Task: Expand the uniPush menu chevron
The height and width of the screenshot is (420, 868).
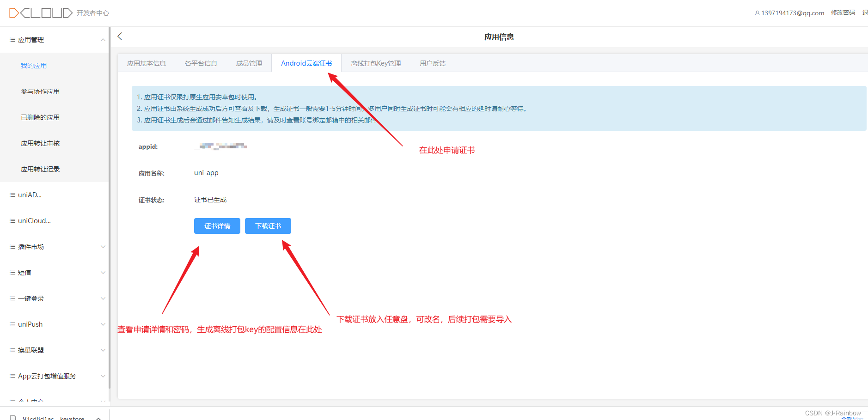Action: tap(103, 324)
